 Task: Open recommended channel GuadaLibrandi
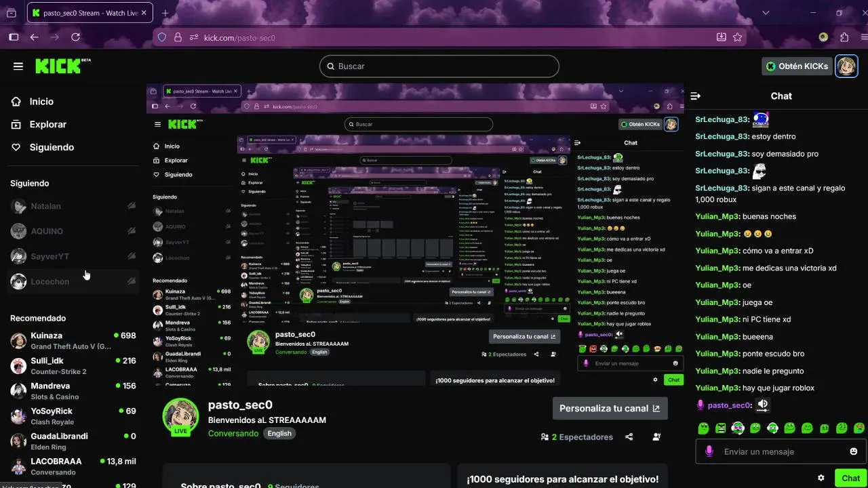(x=73, y=441)
